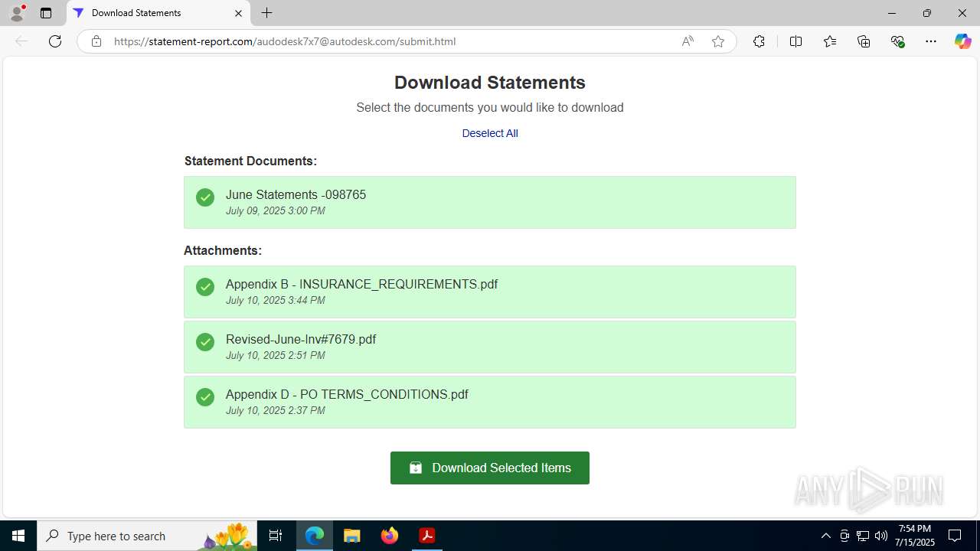Image resolution: width=980 pixels, height=551 pixels.
Task: Open Copilot sidebar icon
Action: click(962, 41)
